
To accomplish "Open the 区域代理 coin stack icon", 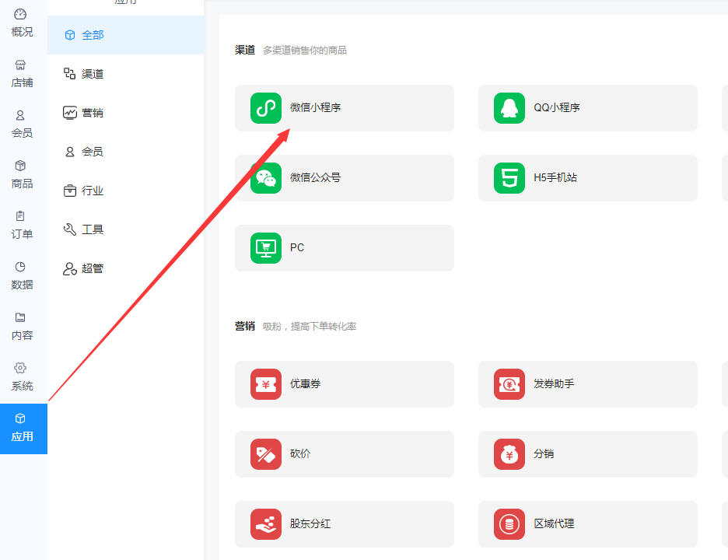I will point(509,524).
